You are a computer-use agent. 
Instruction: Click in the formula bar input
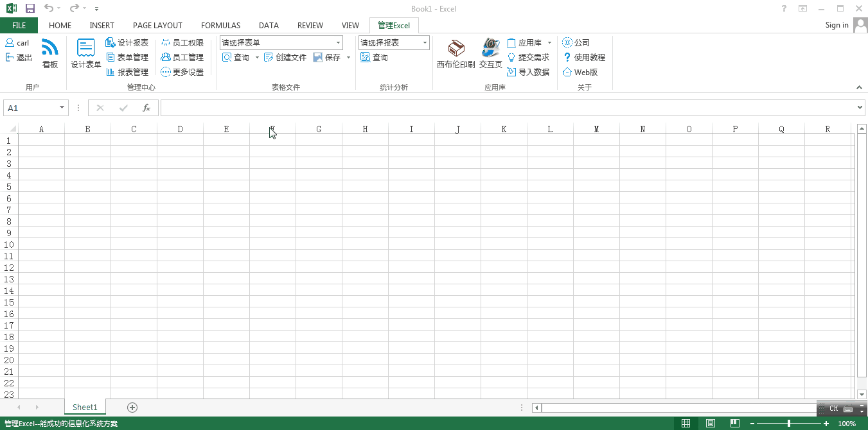[x=508, y=108]
